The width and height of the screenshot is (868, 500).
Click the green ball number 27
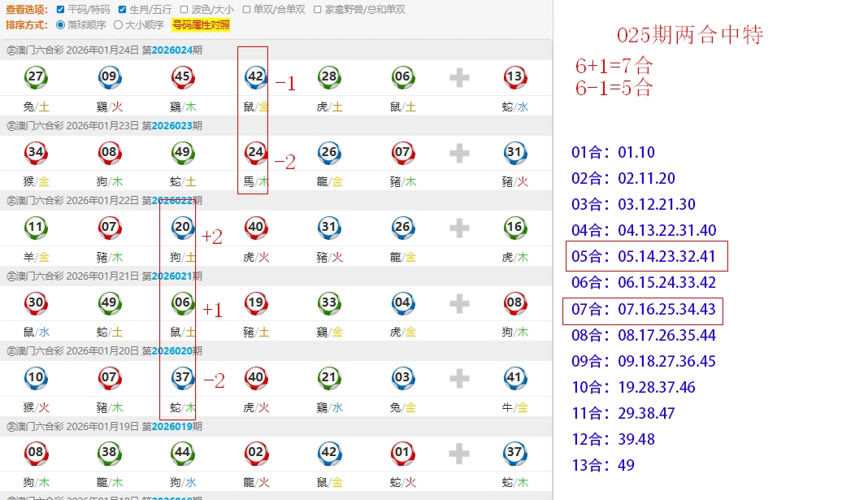[36, 78]
